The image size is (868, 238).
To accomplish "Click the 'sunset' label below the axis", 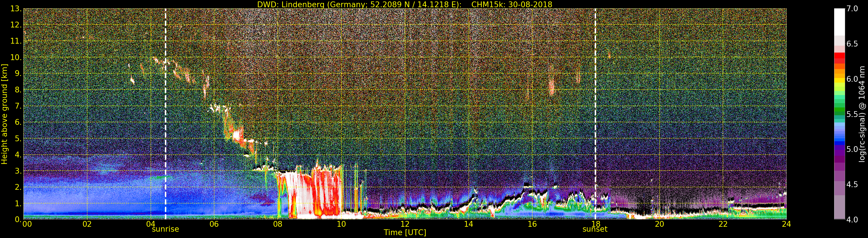I will (595, 229).
